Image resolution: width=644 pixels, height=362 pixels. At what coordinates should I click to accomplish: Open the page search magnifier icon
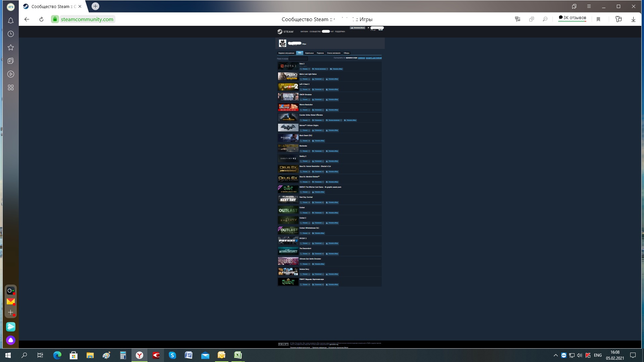coord(545,19)
